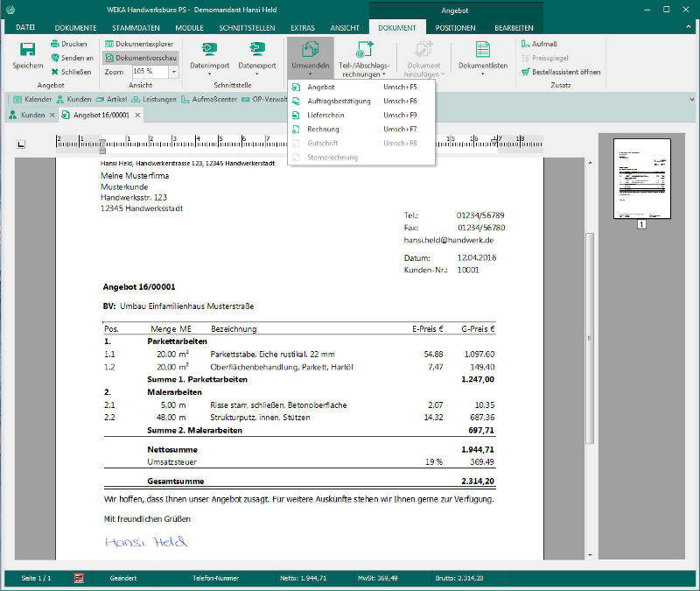Switch to the EXTRAS ribbon tab
700x591 pixels.
click(x=303, y=28)
